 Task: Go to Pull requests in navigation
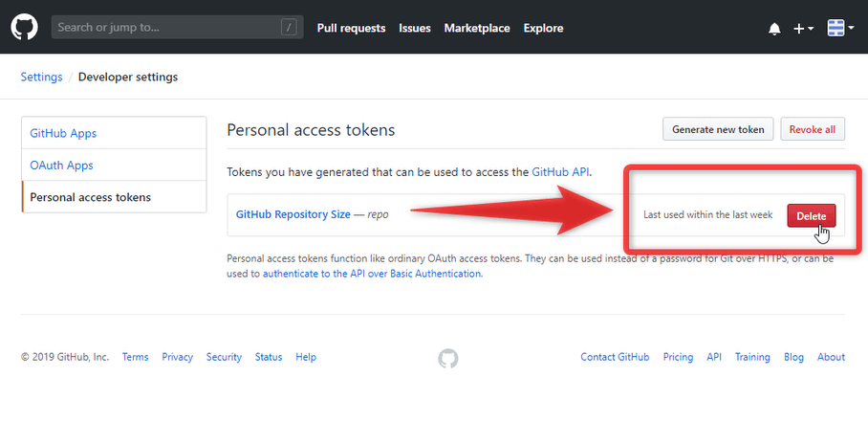point(351,29)
